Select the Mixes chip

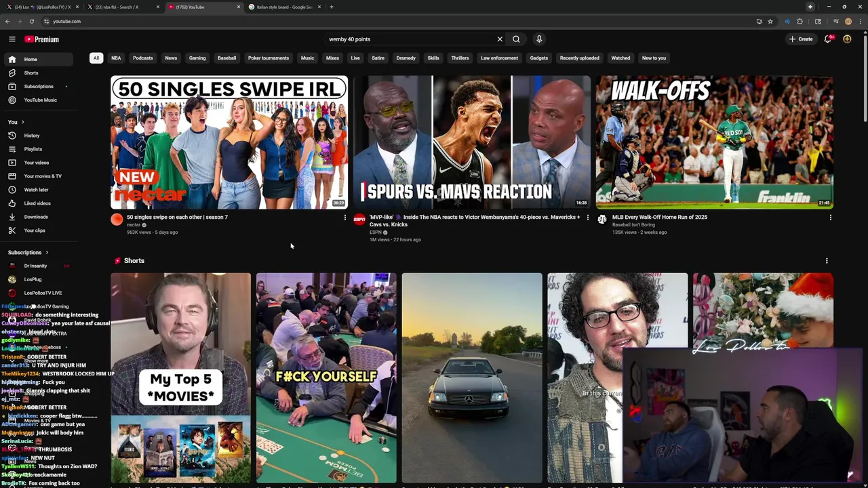click(x=332, y=58)
